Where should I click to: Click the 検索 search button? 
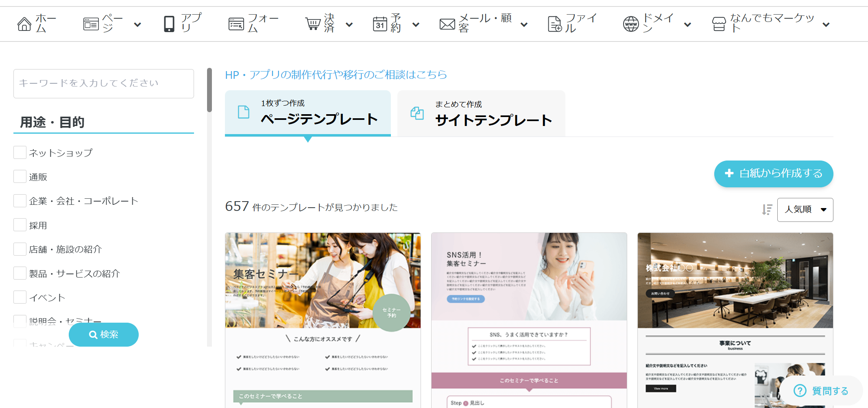click(104, 334)
